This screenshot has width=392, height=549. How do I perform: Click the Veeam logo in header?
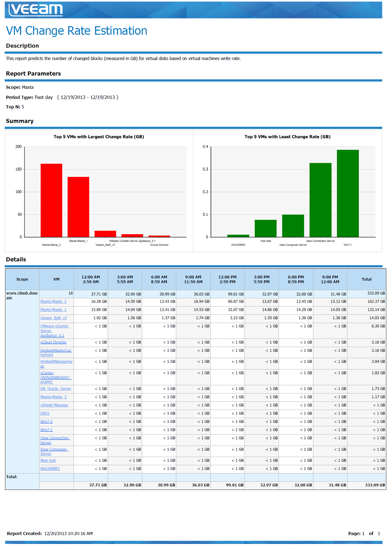pos(35,9)
